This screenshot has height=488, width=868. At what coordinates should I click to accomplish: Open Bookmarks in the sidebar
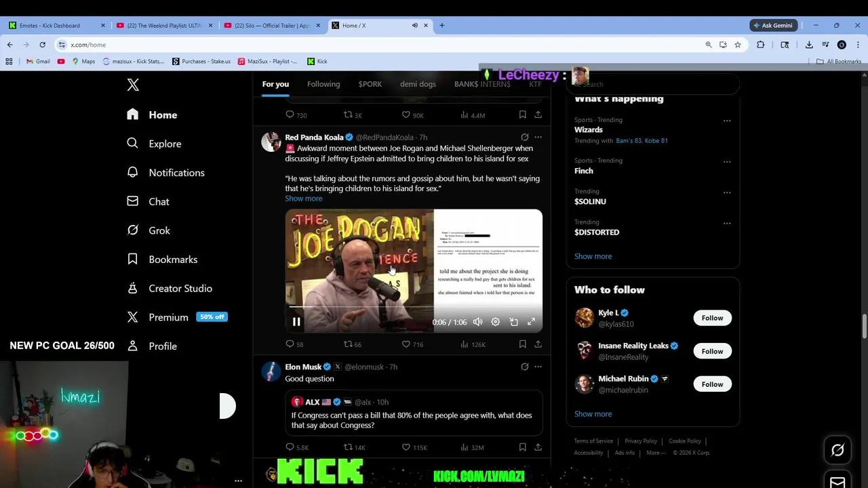point(162,260)
